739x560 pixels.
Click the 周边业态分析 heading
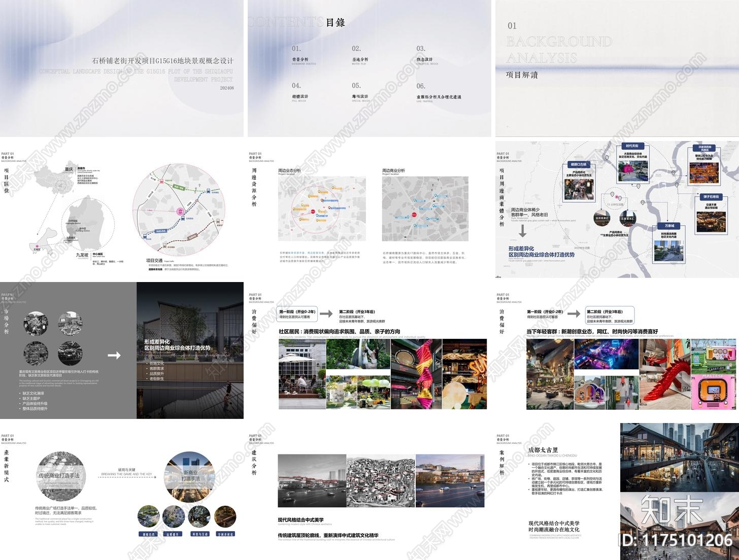tap(289, 170)
